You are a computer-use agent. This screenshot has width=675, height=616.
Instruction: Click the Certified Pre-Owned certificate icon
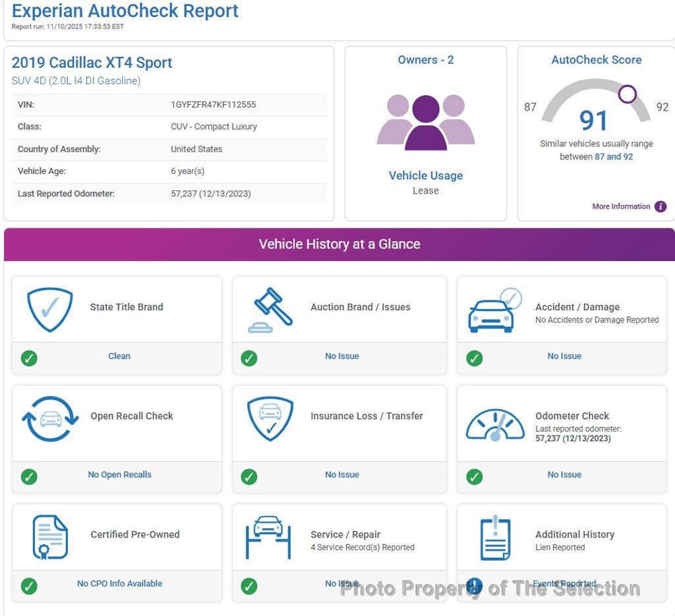(x=50, y=537)
